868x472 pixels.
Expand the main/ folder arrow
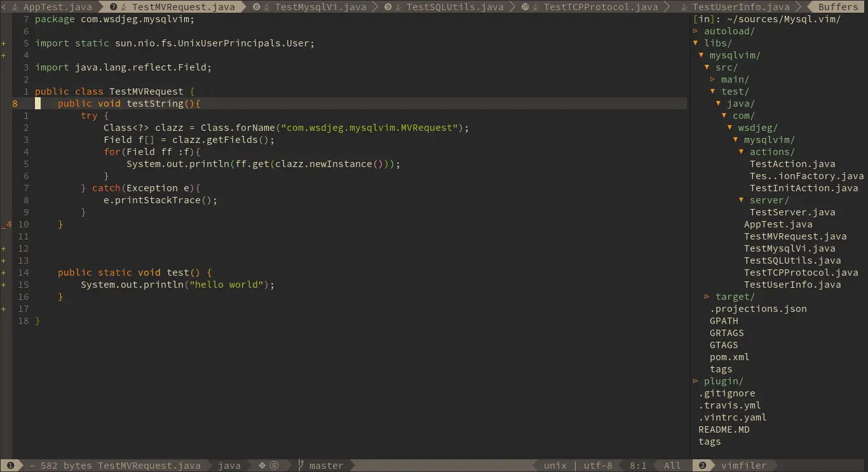[713, 79]
